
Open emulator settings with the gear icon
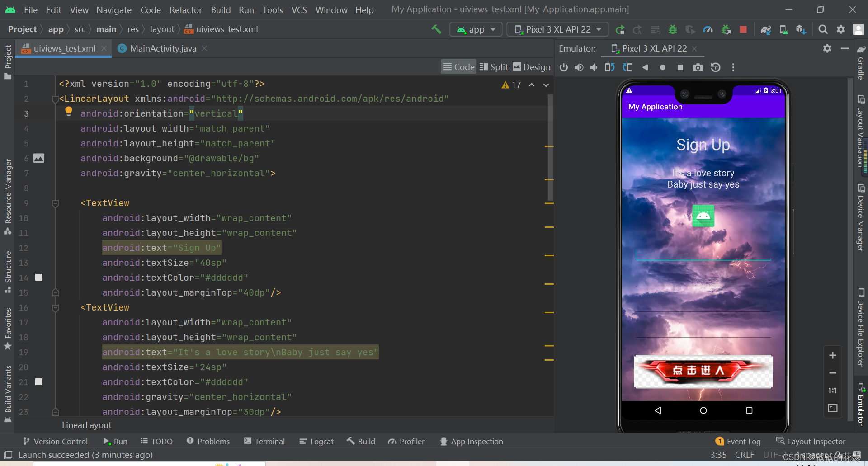827,48
